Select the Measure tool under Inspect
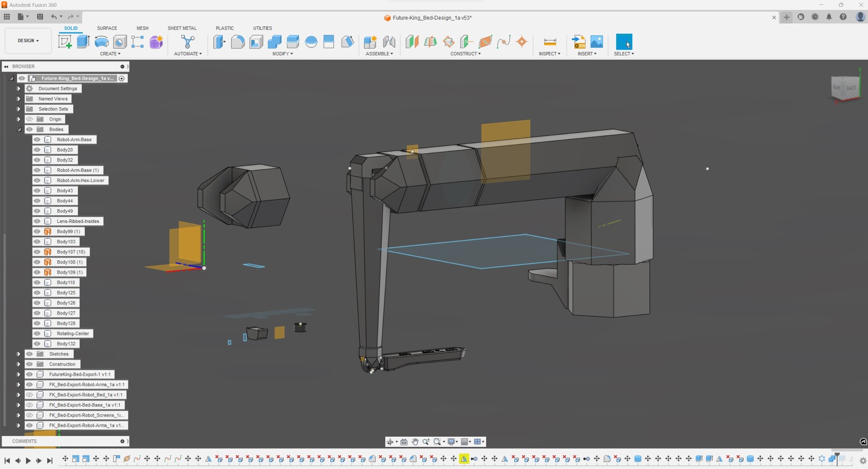Screen dimensions: 868x469 pyautogui.click(x=550, y=42)
